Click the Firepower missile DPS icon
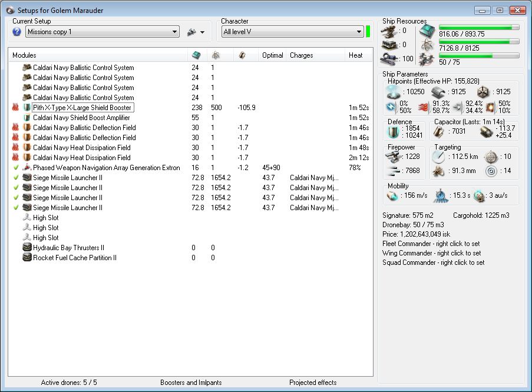 point(393,157)
